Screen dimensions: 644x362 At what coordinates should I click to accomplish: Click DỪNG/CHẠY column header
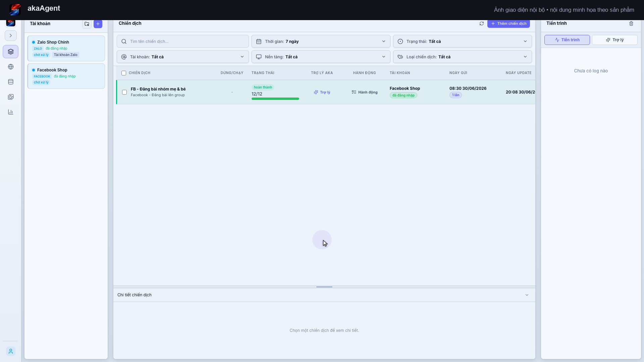(x=232, y=73)
